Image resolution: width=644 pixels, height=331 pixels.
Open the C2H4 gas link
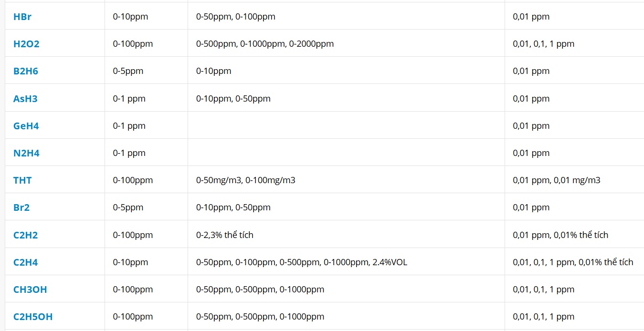(26, 262)
